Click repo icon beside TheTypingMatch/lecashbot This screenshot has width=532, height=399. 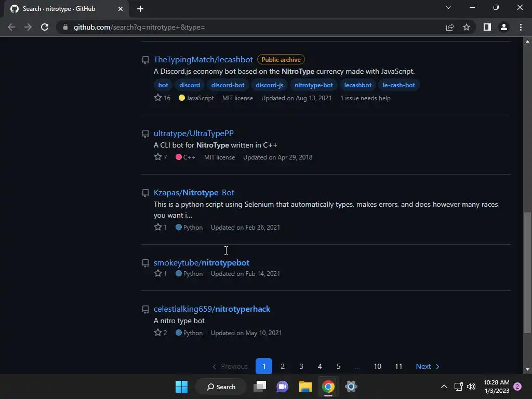pos(145,60)
